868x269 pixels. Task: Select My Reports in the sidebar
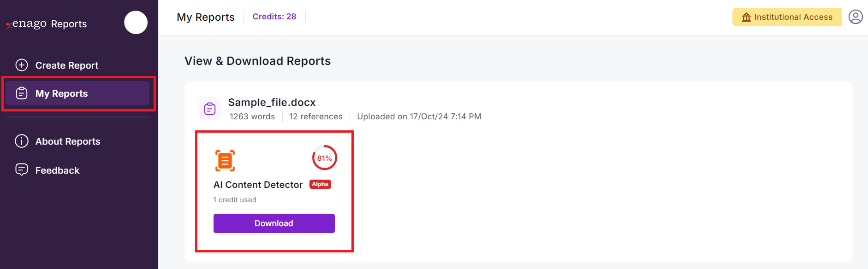click(77, 93)
